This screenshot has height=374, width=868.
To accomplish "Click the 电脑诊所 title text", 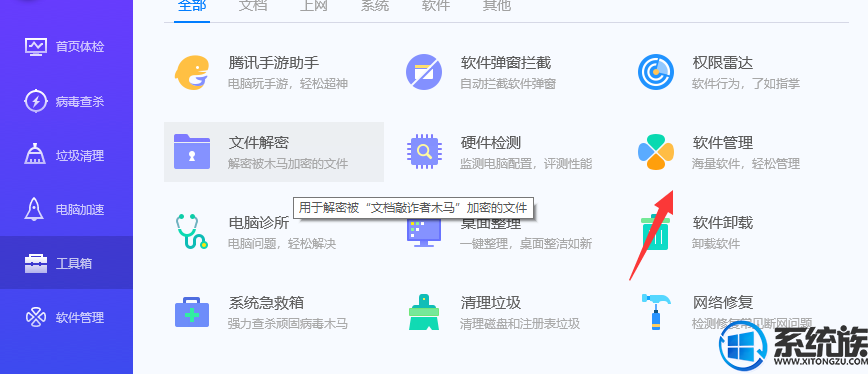I will click(259, 223).
